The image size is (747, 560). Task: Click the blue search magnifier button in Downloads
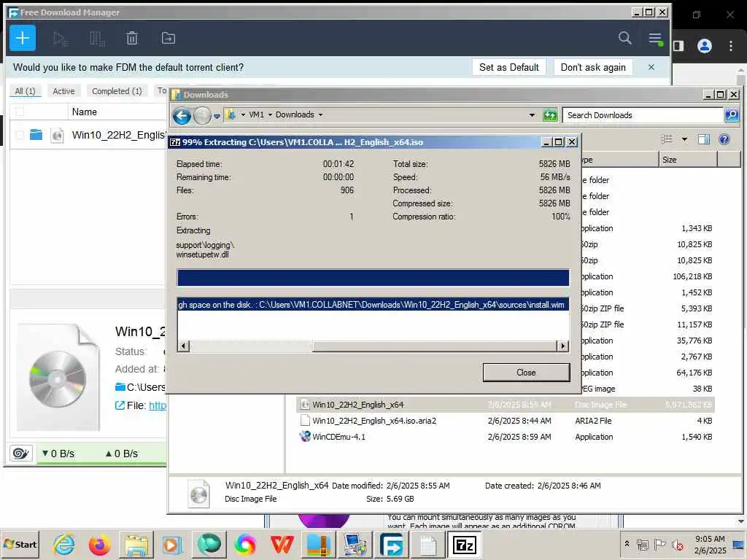pyautogui.click(x=731, y=114)
